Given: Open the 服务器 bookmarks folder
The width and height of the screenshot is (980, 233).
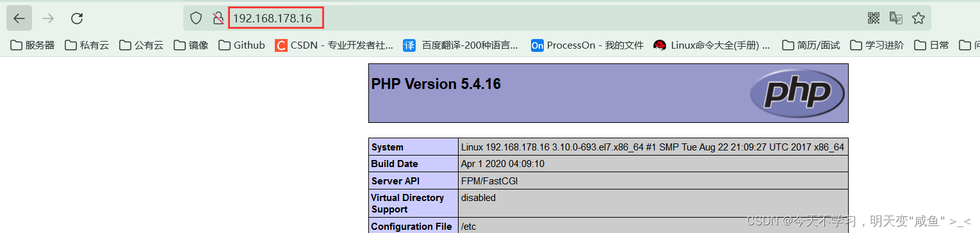Looking at the screenshot, I should pos(33,45).
